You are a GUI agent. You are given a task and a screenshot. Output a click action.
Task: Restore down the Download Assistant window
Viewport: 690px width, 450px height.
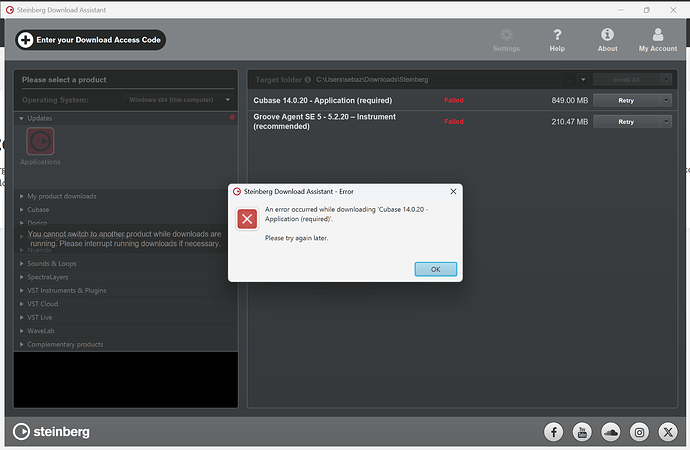(x=646, y=10)
